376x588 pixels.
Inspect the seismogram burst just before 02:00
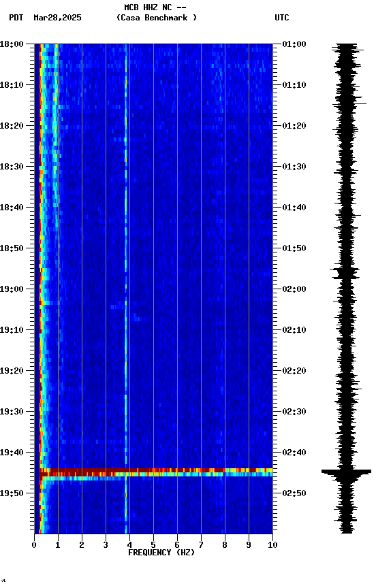pos(345,273)
